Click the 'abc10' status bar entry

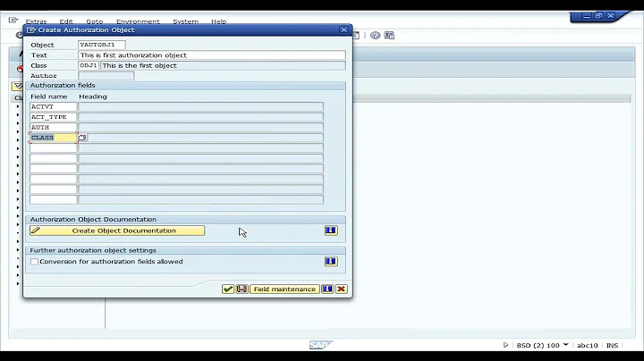[588, 346]
